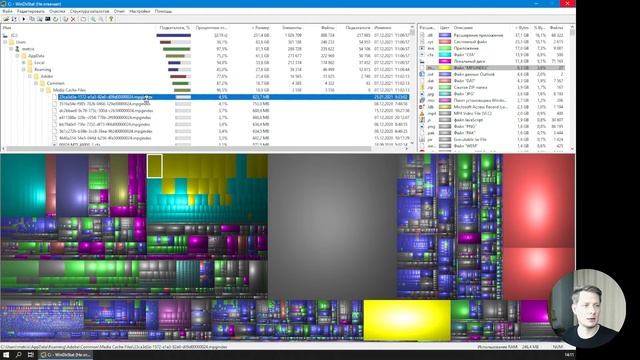Viewport: 640px width, 360px height.
Task: Click the yellow-outlined selected treemap block
Action: (155, 166)
